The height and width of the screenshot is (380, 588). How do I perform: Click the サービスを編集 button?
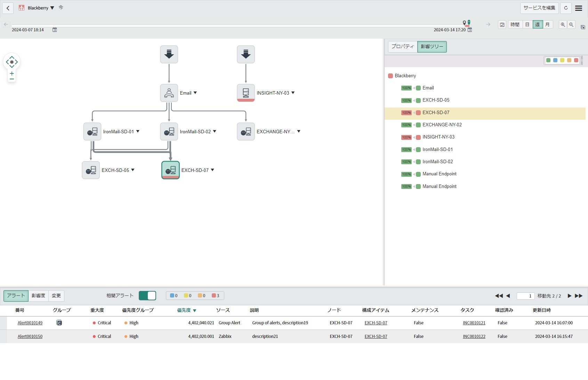tap(539, 8)
